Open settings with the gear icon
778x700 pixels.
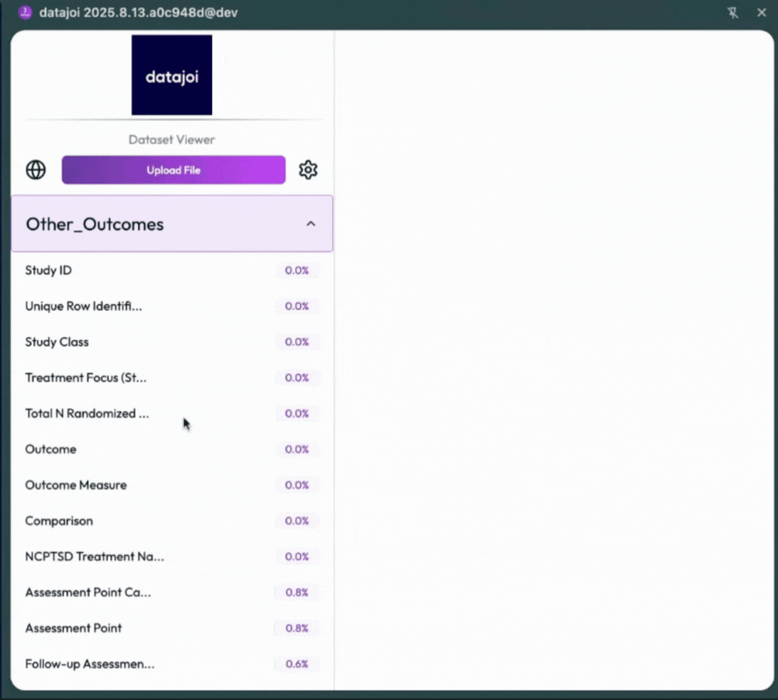[308, 170]
